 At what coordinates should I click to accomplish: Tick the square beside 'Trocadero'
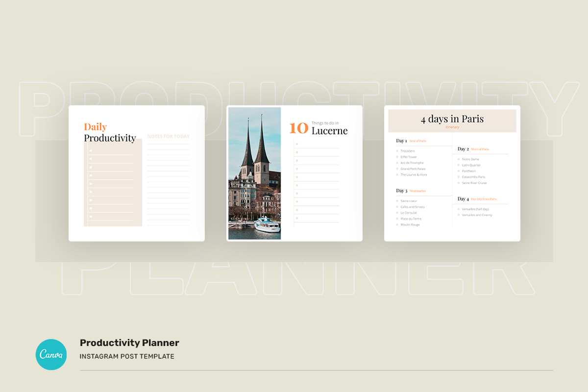point(397,151)
